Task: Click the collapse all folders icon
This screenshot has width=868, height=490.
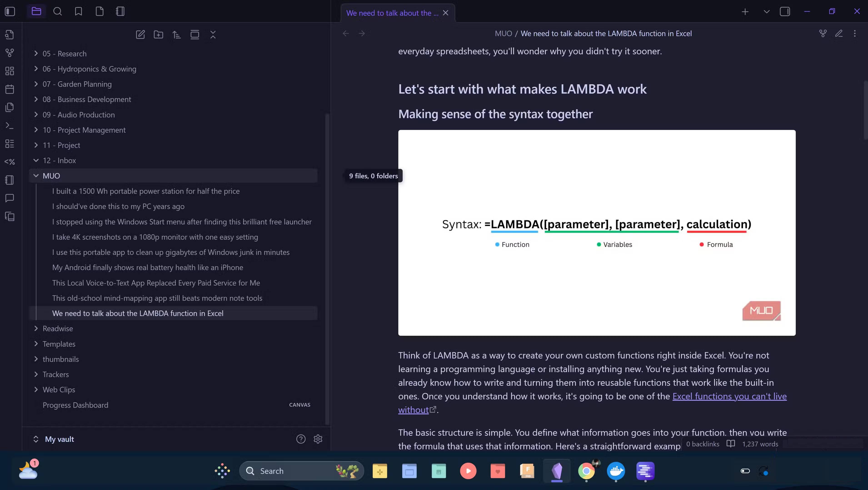Action: click(x=213, y=34)
